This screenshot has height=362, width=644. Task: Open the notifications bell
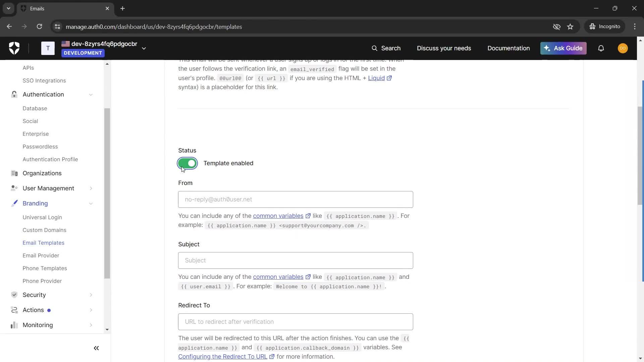[x=601, y=48]
